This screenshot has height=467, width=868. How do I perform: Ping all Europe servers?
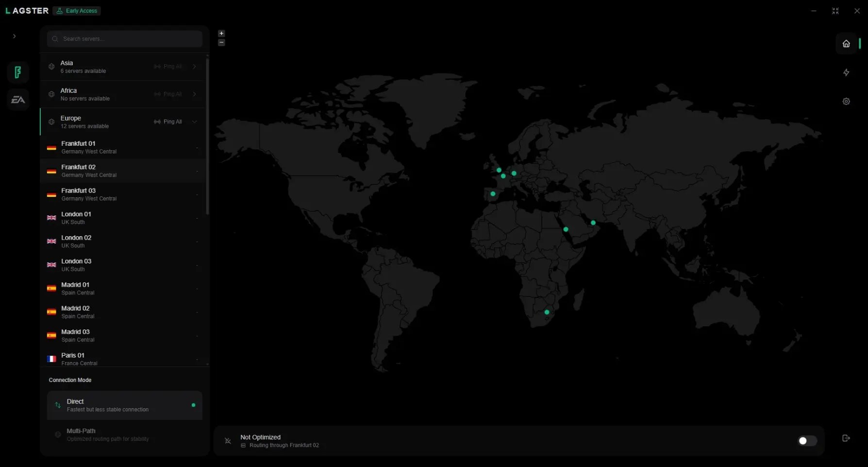coord(168,122)
